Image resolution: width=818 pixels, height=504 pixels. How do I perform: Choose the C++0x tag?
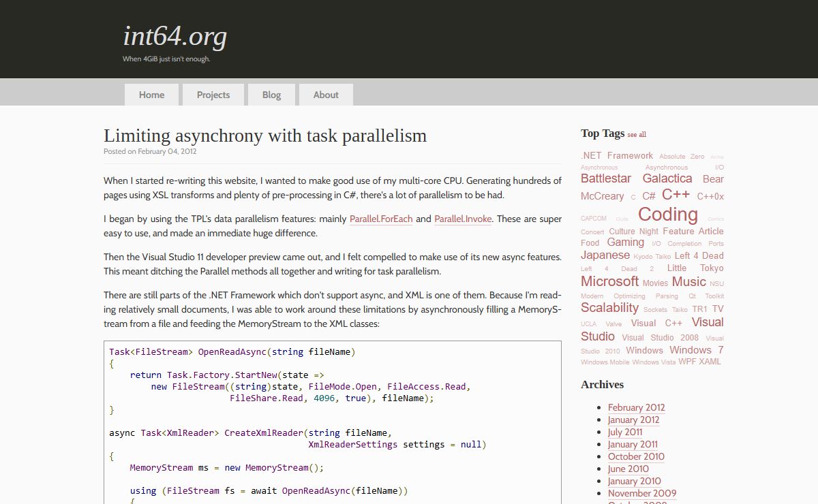pos(710,196)
